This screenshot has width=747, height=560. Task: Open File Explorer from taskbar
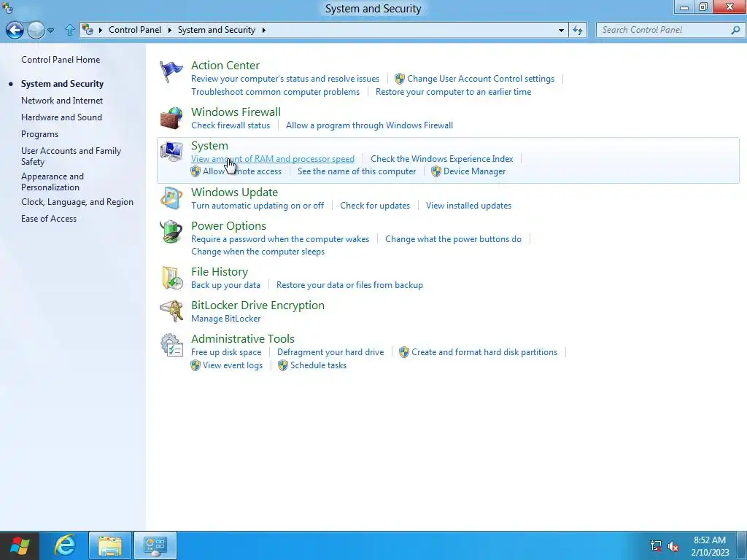pyautogui.click(x=110, y=545)
